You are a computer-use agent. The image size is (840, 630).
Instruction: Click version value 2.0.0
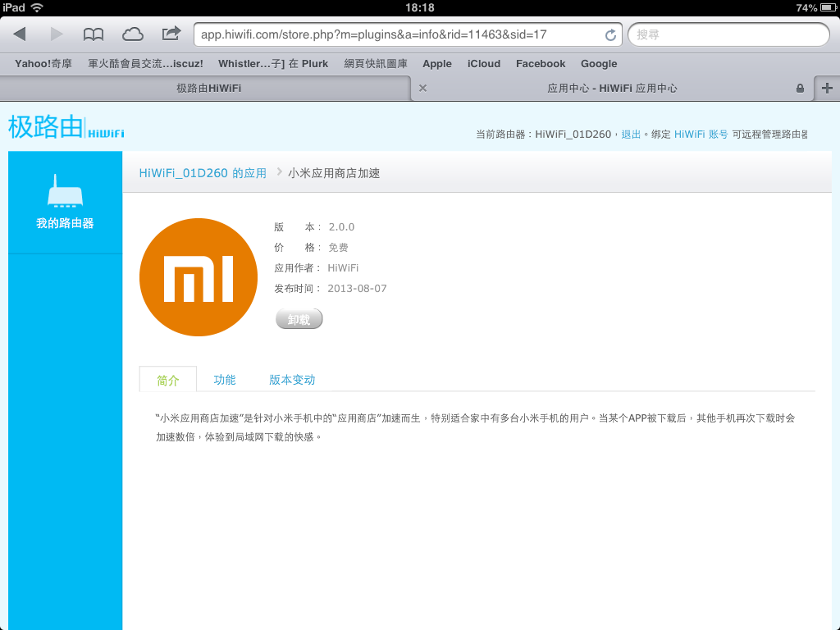click(341, 227)
